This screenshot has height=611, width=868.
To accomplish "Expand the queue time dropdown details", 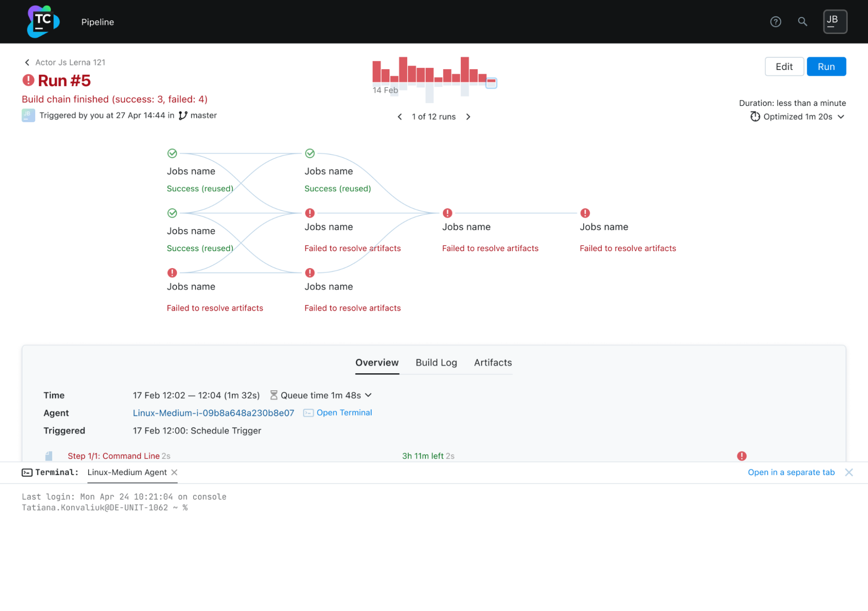I will (x=369, y=395).
